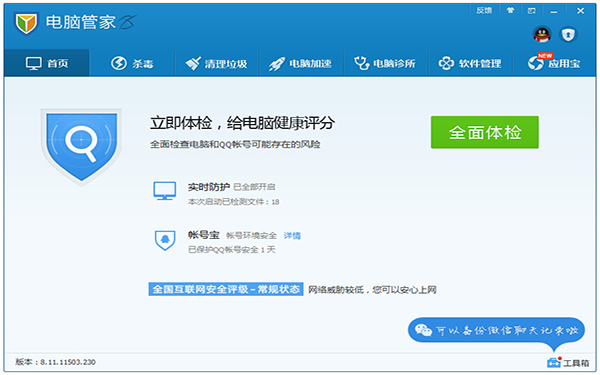Open the skin (shirt) icon in title bar
This screenshot has width=600, height=375.
pyautogui.click(x=510, y=11)
